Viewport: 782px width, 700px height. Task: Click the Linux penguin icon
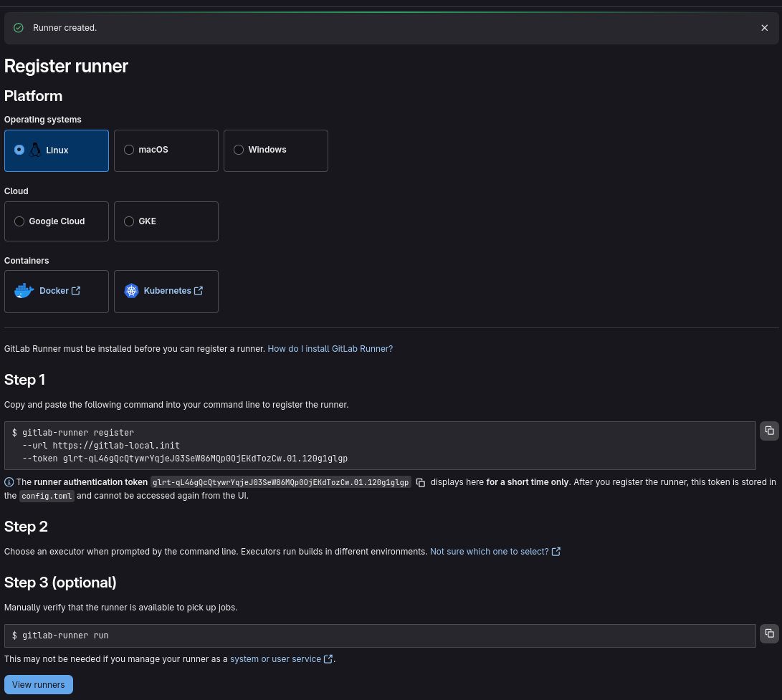(x=35, y=150)
